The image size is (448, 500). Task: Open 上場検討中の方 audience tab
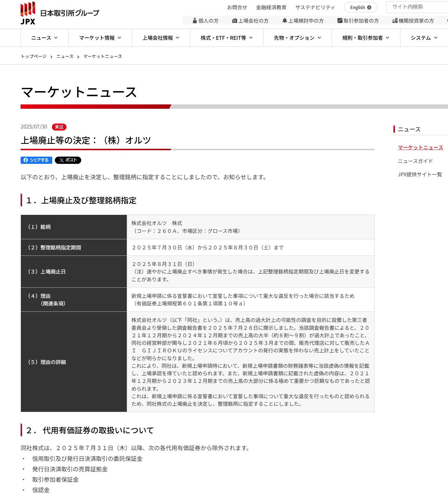tap(303, 21)
